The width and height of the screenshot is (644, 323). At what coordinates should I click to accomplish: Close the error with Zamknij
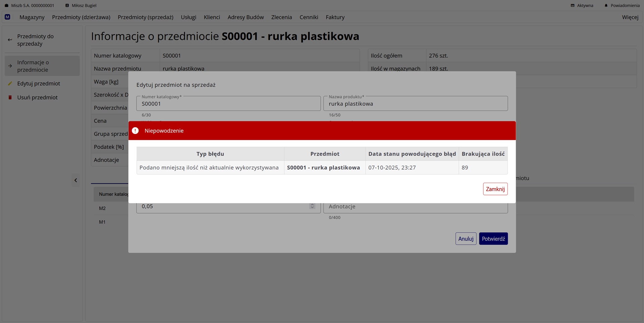coord(495,189)
